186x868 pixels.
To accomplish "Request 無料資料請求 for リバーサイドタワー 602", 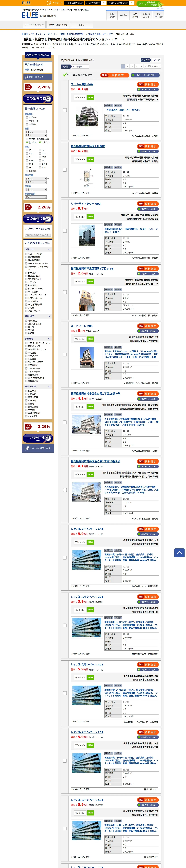I will 148,204.
